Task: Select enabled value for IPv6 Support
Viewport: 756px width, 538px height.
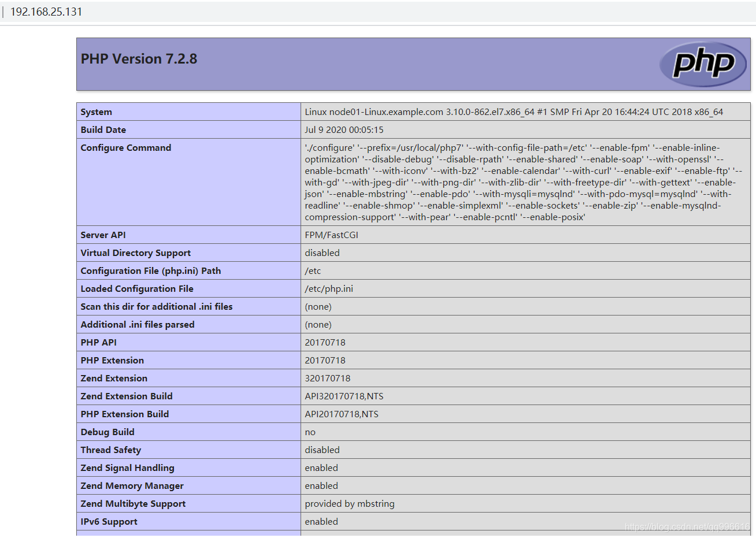Action: 321,522
